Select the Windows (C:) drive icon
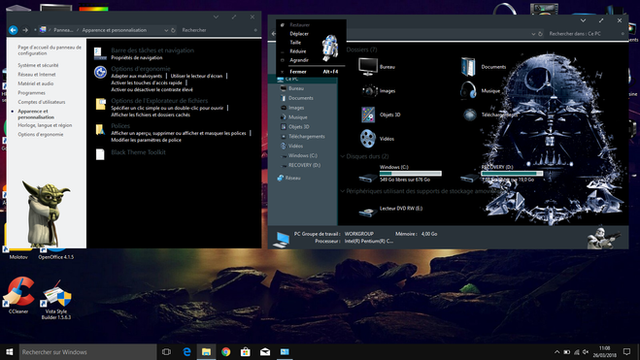This screenshot has height=360, width=640. coord(368,178)
